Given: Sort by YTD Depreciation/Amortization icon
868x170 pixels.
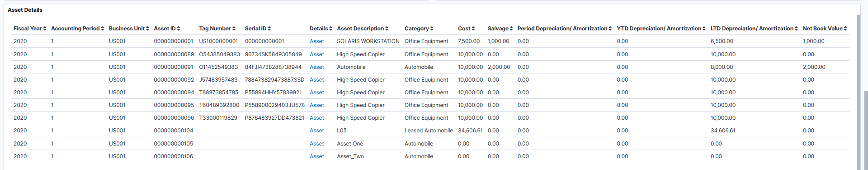Looking at the screenshot, I should point(704,29).
